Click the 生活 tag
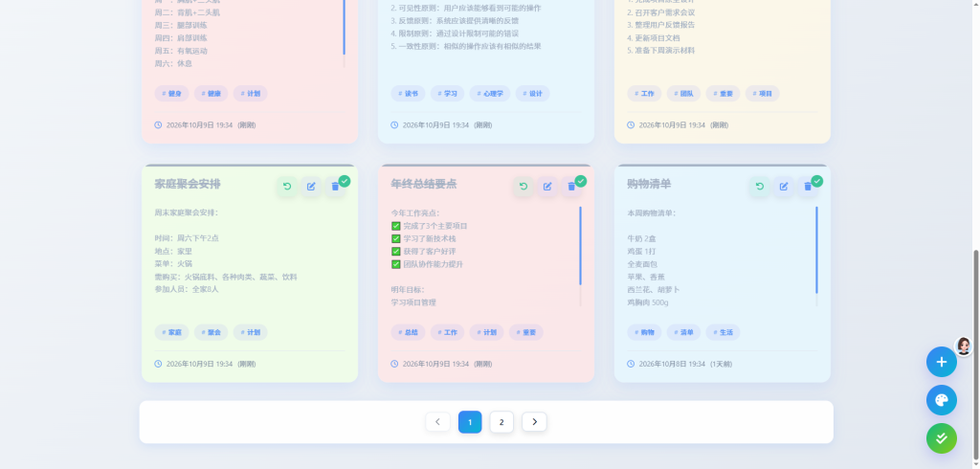 click(724, 332)
